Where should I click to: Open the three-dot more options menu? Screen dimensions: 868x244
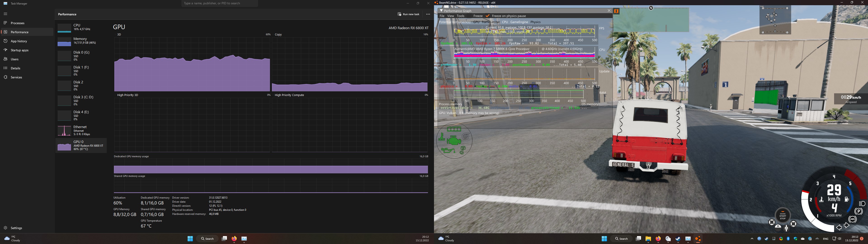[x=428, y=14]
